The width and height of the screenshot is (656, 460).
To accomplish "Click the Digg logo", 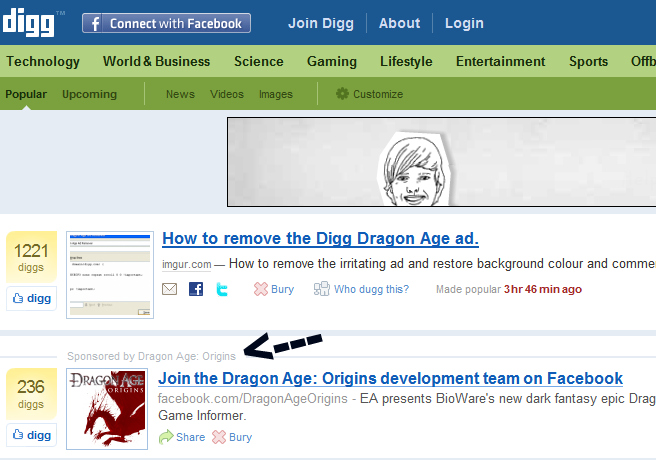I will [x=28, y=22].
